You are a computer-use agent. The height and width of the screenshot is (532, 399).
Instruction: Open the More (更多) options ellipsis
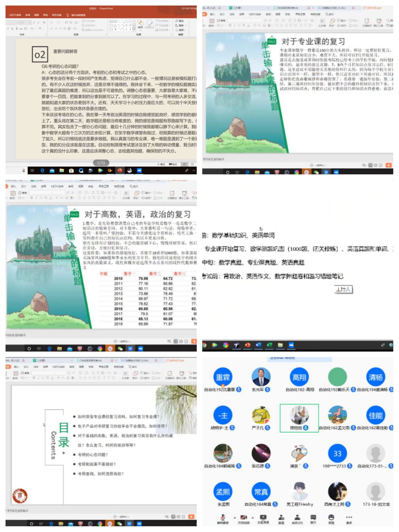pyautogui.click(x=349, y=518)
